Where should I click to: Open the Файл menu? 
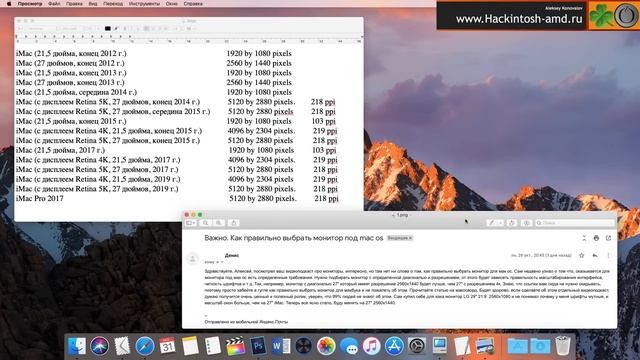(54, 4)
